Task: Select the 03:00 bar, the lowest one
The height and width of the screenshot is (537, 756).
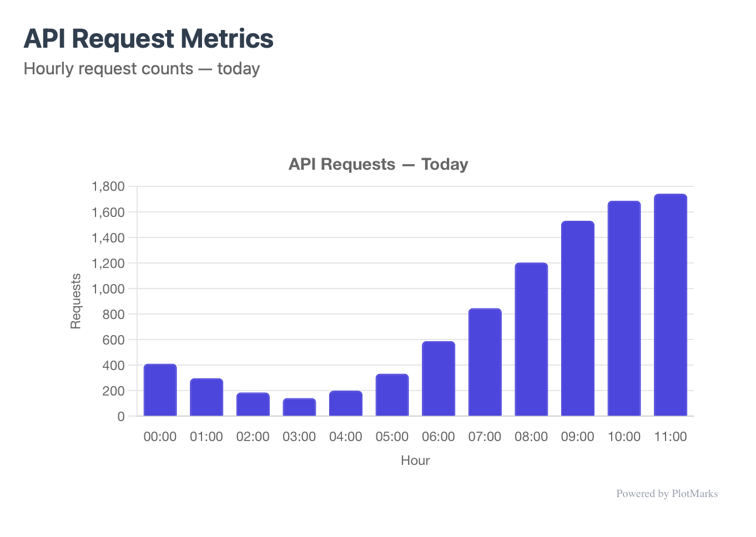Action: (x=299, y=407)
